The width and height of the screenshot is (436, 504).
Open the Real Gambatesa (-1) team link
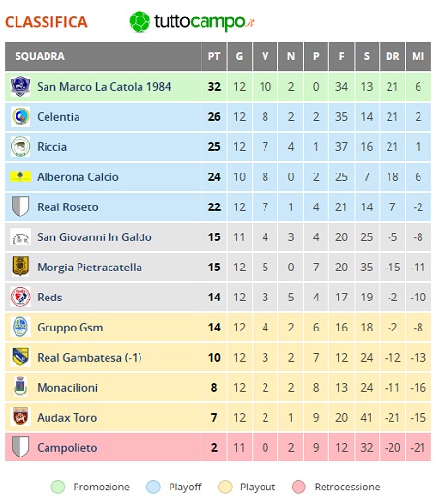point(89,358)
